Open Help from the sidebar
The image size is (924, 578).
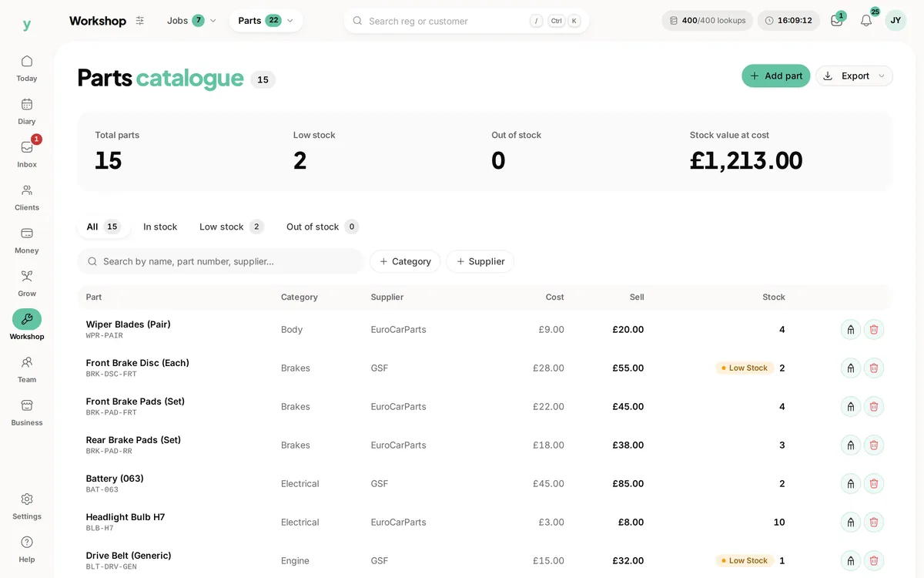27,549
